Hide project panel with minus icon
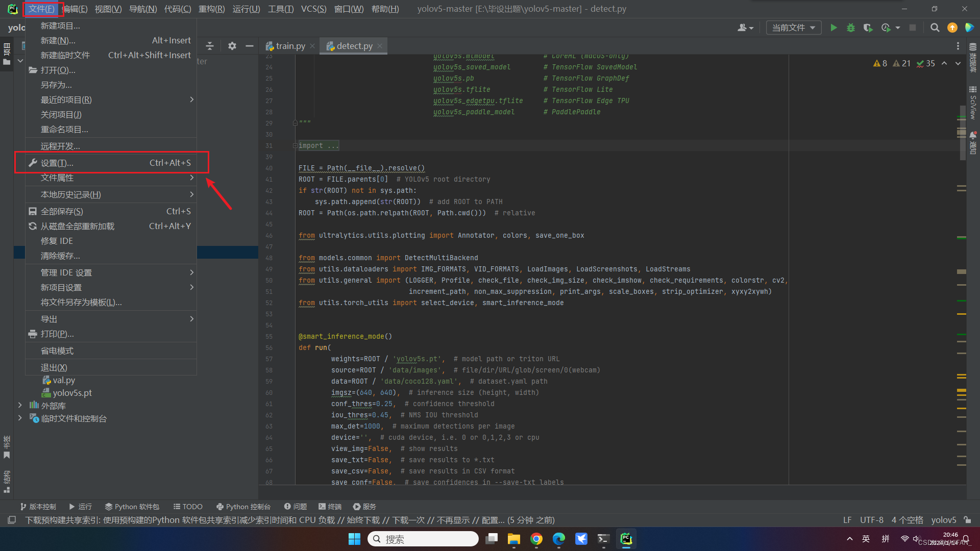 coord(249,46)
